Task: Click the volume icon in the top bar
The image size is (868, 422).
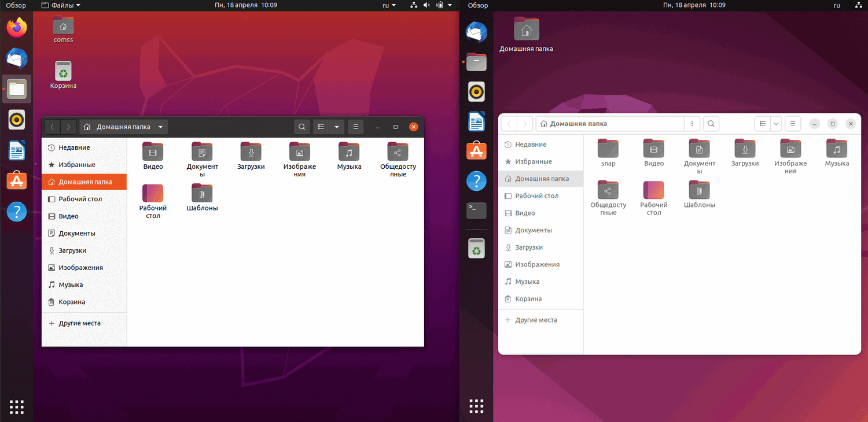Action: click(427, 5)
